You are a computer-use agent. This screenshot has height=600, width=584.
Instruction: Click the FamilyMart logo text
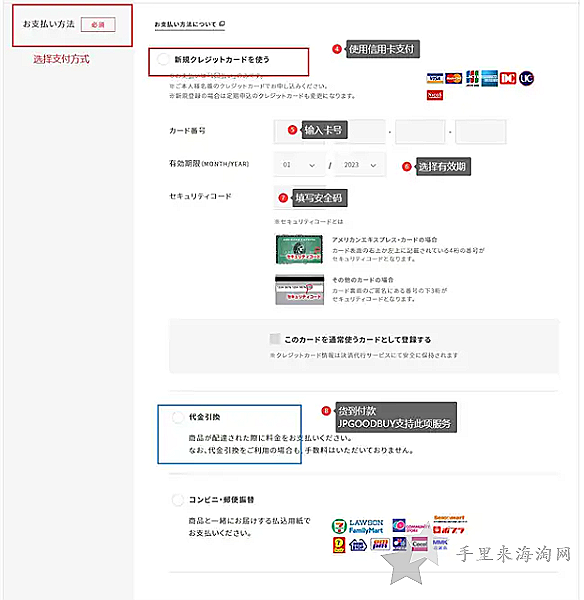point(366,531)
